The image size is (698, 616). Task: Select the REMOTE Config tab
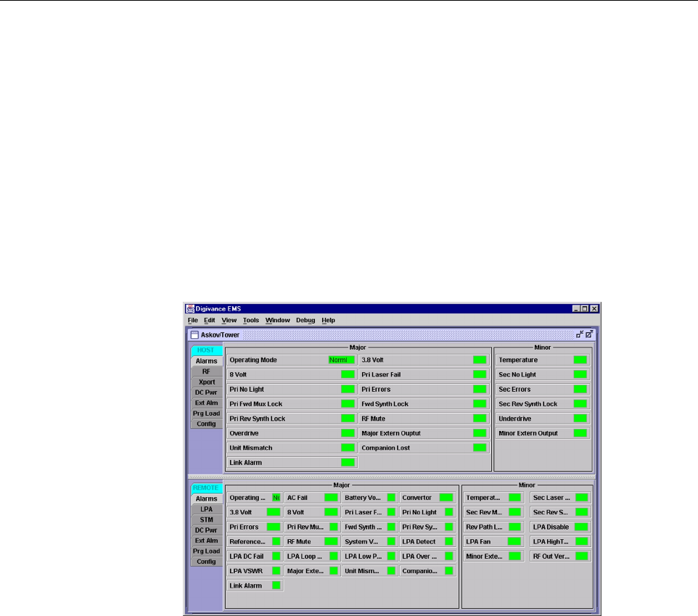pyautogui.click(x=207, y=562)
